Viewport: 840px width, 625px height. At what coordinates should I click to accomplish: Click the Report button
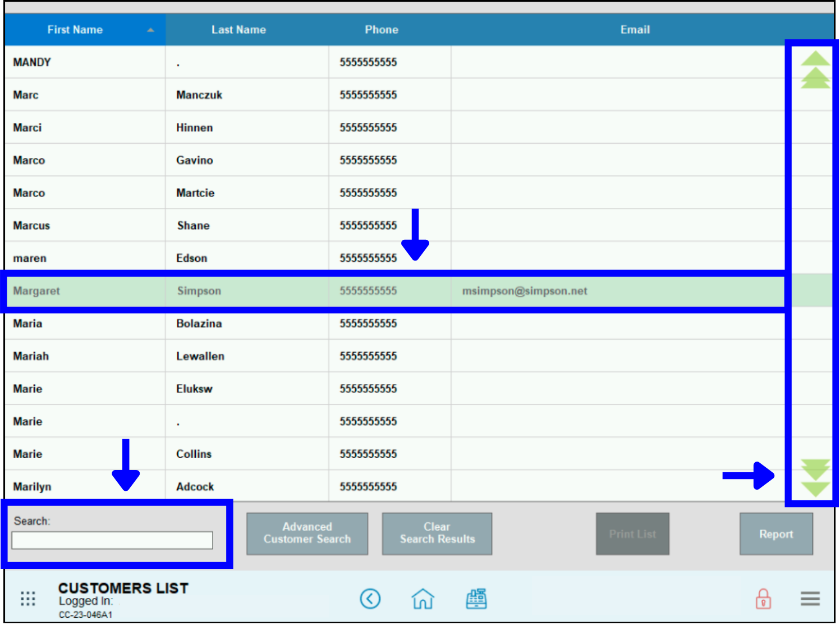click(x=775, y=534)
